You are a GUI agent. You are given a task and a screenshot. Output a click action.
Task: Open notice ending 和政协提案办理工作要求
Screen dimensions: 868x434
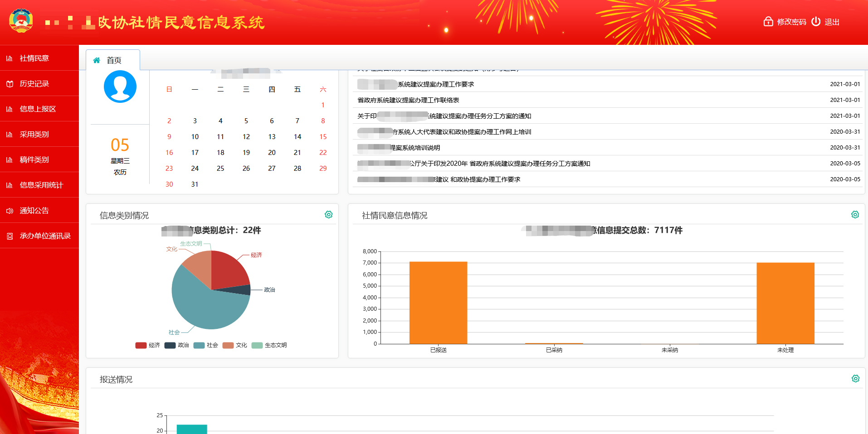(439, 179)
